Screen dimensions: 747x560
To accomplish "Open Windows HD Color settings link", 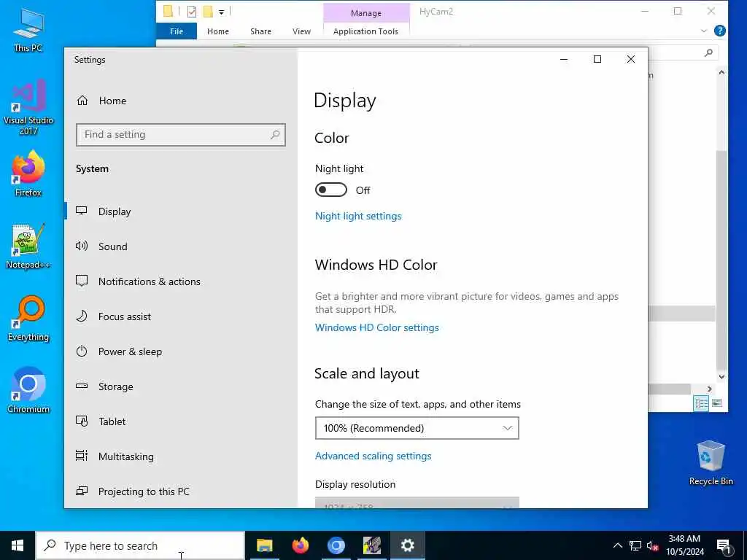I will coord(377,327).
